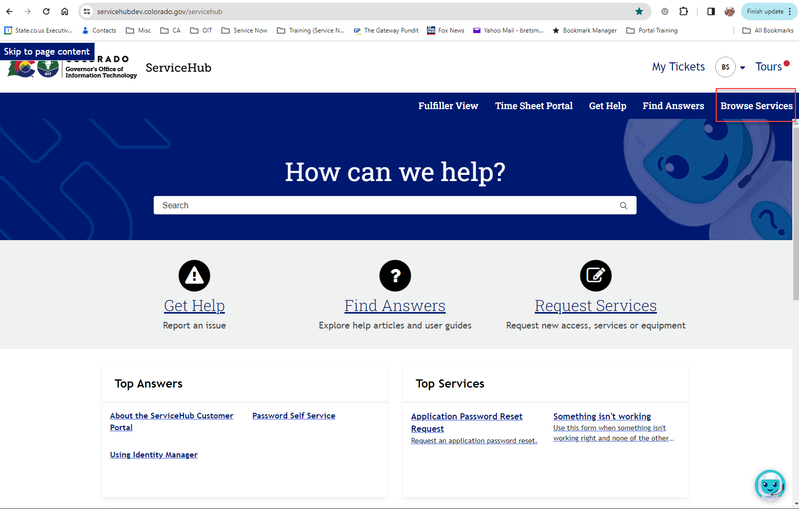Click the BS user avatar circle
Viewport: 799px width, 509px height.
click(725, 67)
